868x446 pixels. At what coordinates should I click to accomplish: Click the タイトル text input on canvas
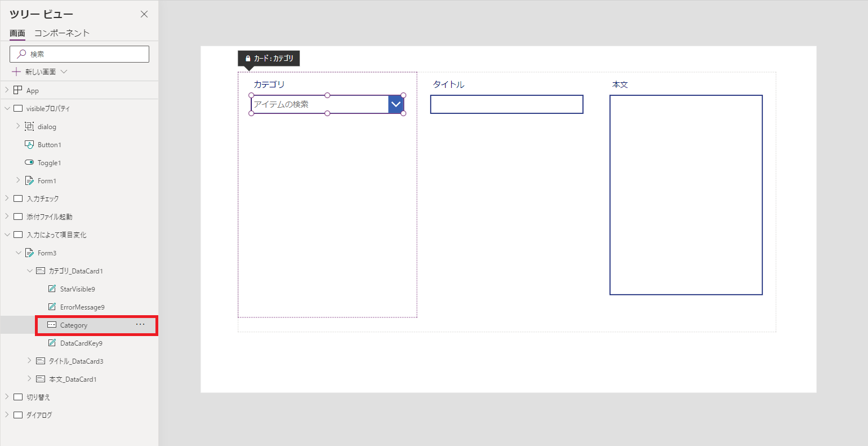click(507, 104)
